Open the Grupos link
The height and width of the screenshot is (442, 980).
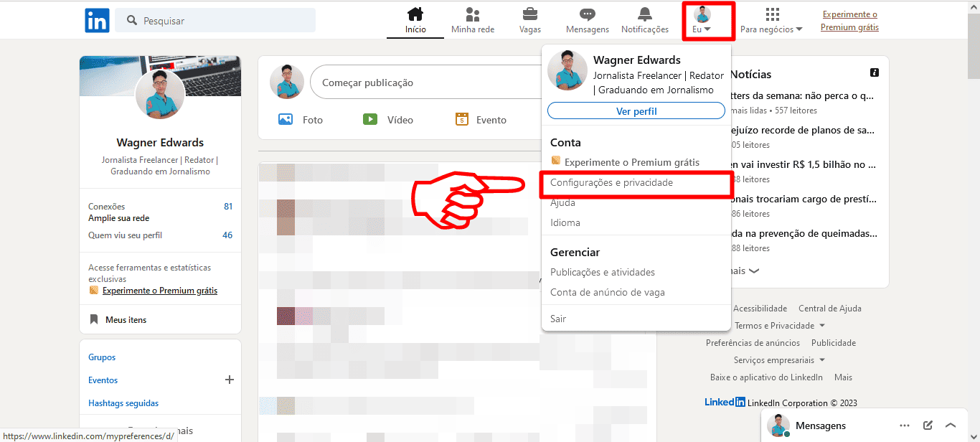coord(102,357)
